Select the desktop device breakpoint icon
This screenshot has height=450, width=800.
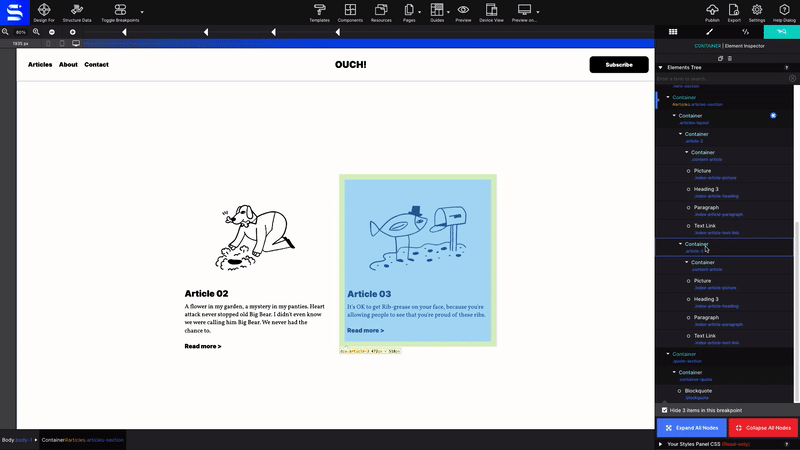point(76,43)
